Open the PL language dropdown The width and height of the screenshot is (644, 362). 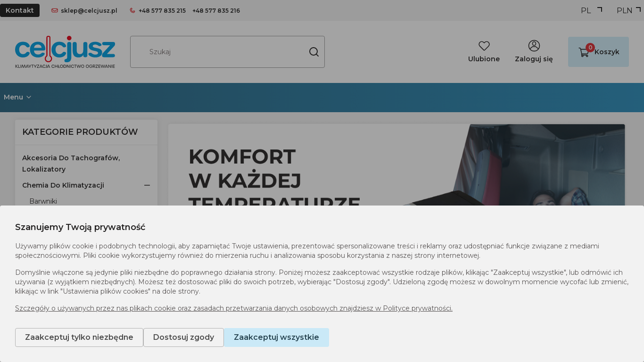[591, 11]
